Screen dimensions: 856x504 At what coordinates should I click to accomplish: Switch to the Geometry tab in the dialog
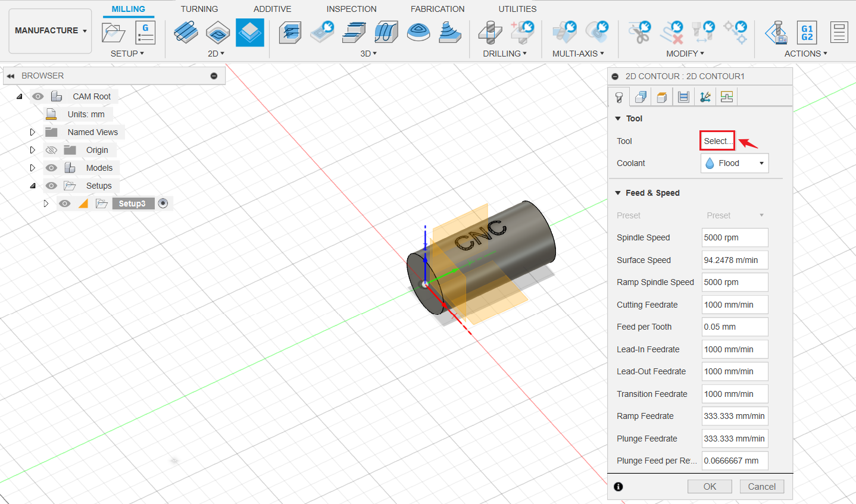pyautogui.click(x=640, y=96)
